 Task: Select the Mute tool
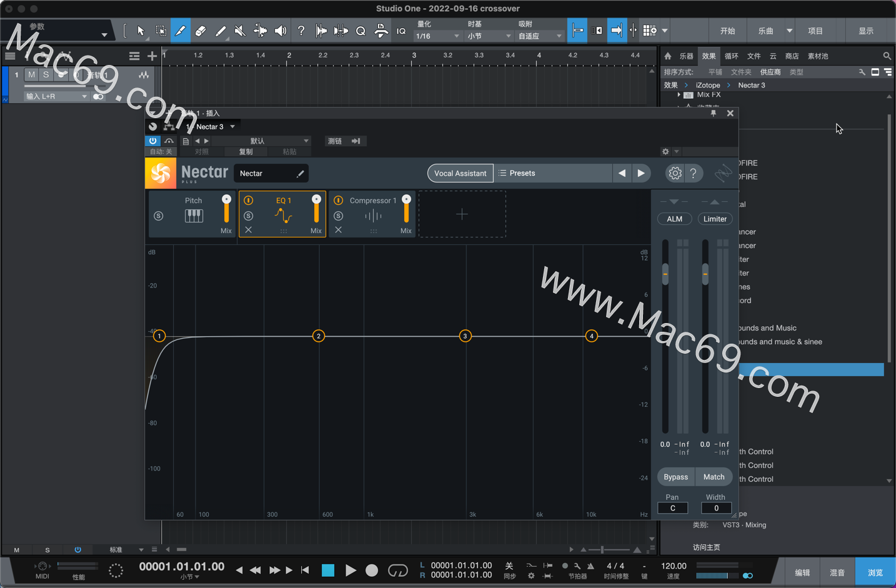240,31
